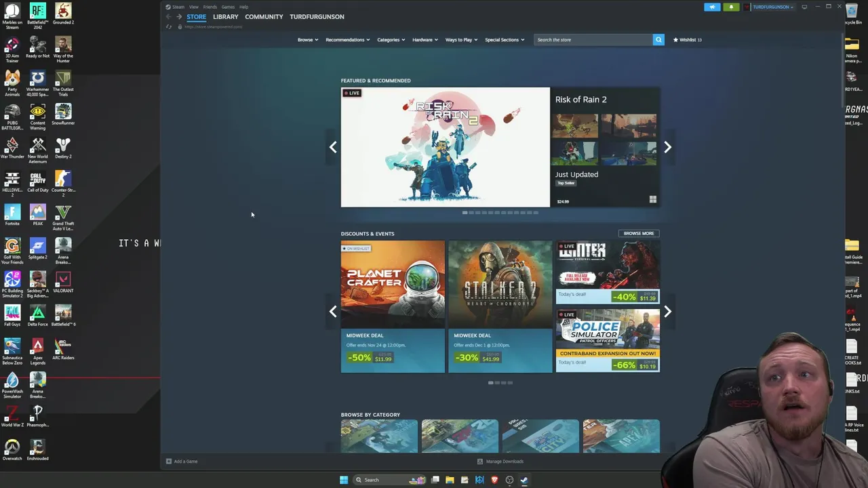Focus the Search the store field
The image size is (868, 488).
pyautogui.click(x=593, y=39)
